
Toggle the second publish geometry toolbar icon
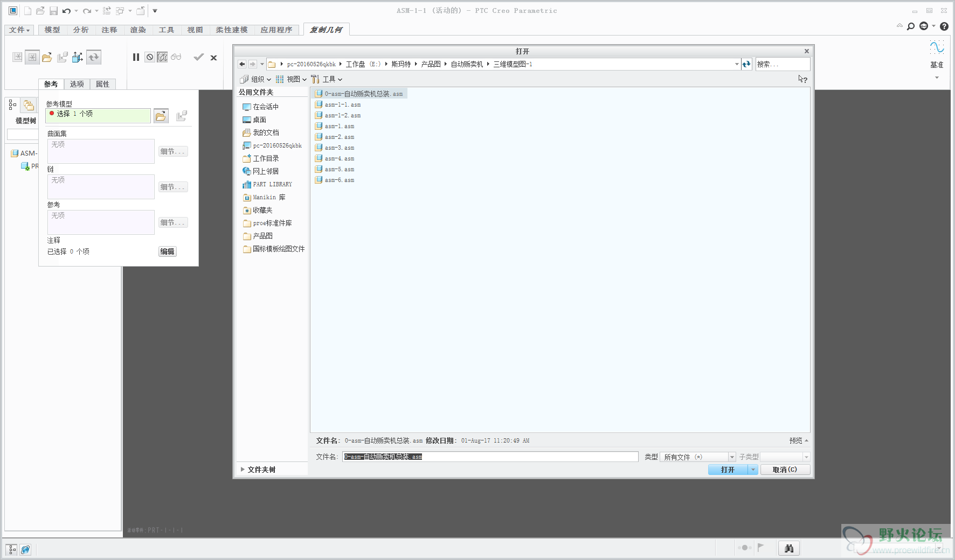tap(32, 57)
